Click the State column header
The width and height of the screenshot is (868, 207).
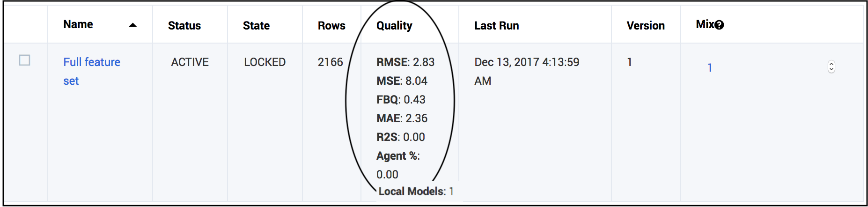256,26
